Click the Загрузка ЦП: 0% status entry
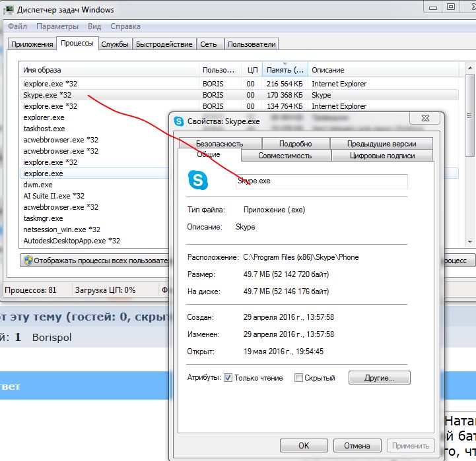Viewport: 476px width, 461px height. 106,290
